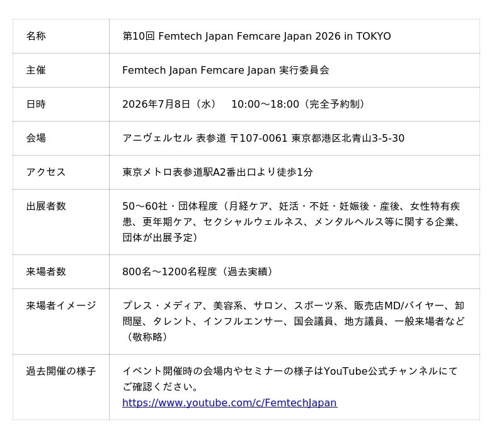
Task: Open the FemtechJapan YouTube channel link
Action: click(229, 402)
